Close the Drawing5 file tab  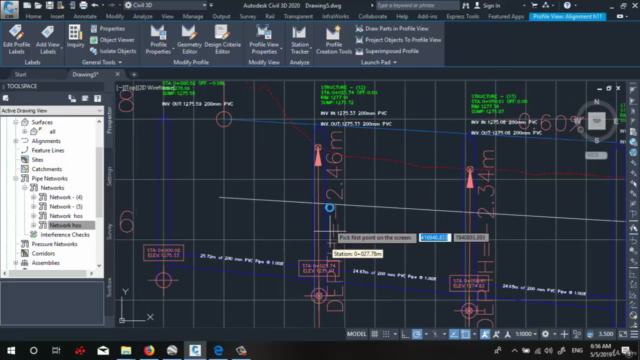(118, 74)
